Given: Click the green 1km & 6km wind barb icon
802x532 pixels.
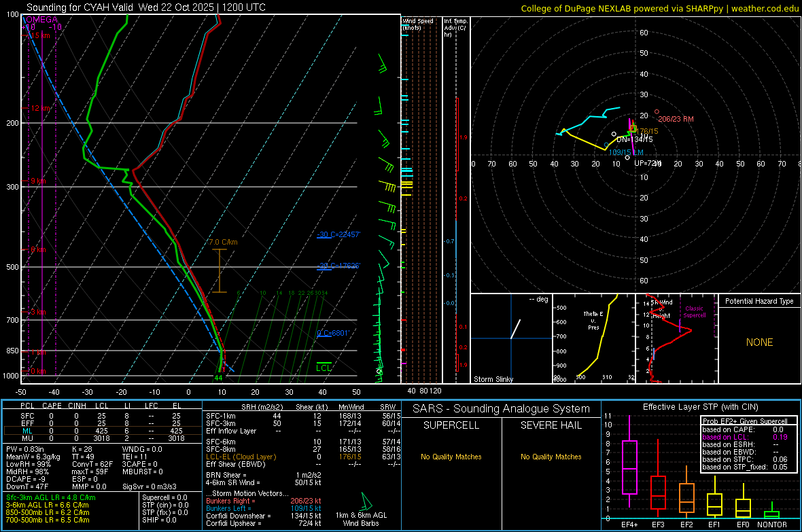Looking at the screenshot, I should [366, 501].
